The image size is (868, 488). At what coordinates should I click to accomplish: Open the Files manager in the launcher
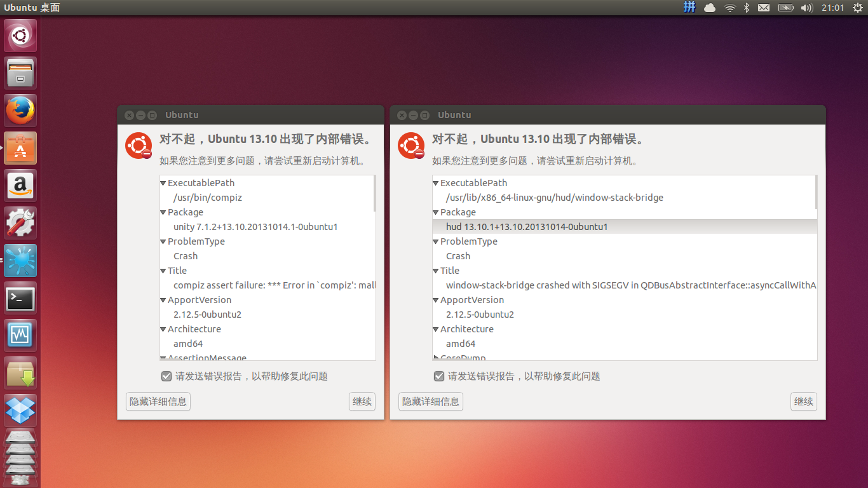click(20, 73)
